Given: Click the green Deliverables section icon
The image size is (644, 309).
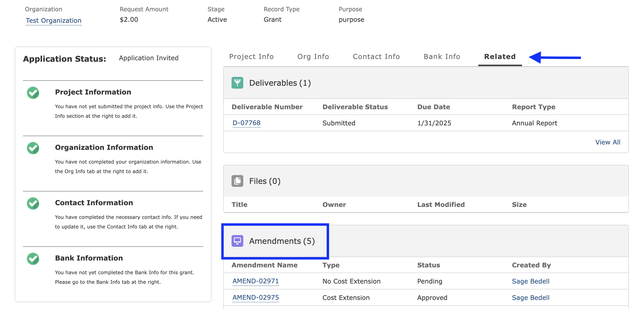Looking at the screenshot, I should pos(237,83).
